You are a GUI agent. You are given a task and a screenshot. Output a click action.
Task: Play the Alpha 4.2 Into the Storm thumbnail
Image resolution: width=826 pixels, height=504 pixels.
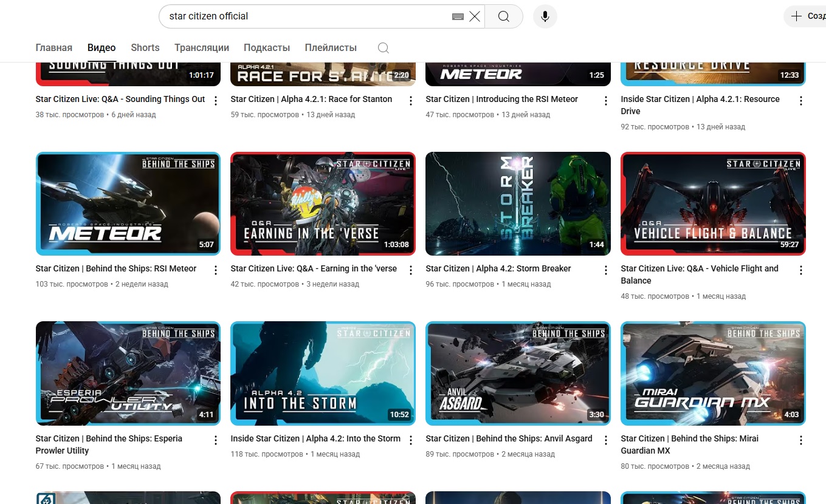point(323,373)
